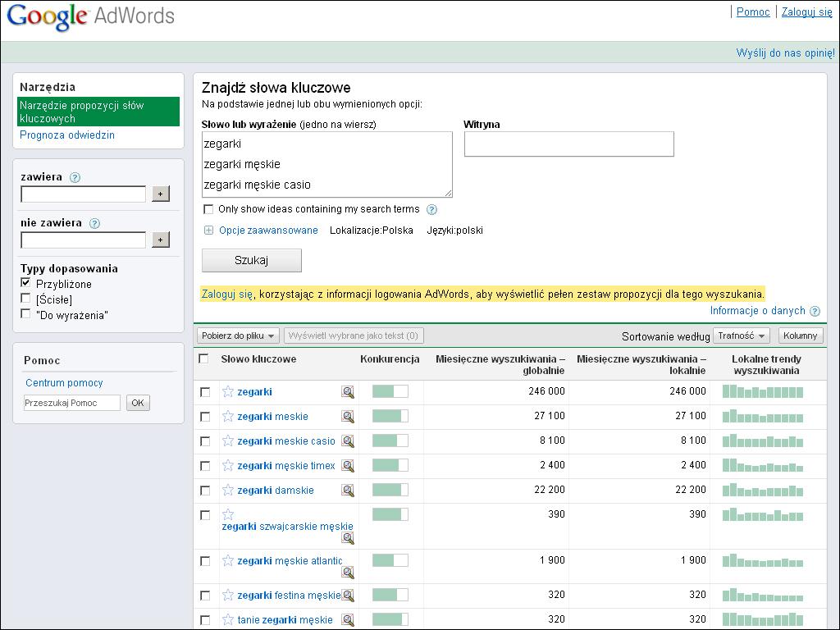The image size is (840, 630).
Task: Focus the 'zawiera' text field
Action: pyautogui.click(x=83, y=194)
